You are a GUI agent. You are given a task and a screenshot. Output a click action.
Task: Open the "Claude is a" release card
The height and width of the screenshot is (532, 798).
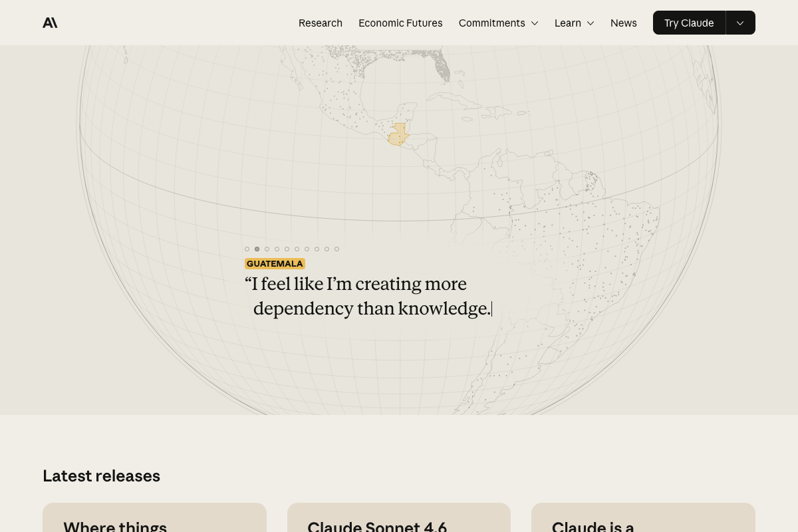coord(643,517)
